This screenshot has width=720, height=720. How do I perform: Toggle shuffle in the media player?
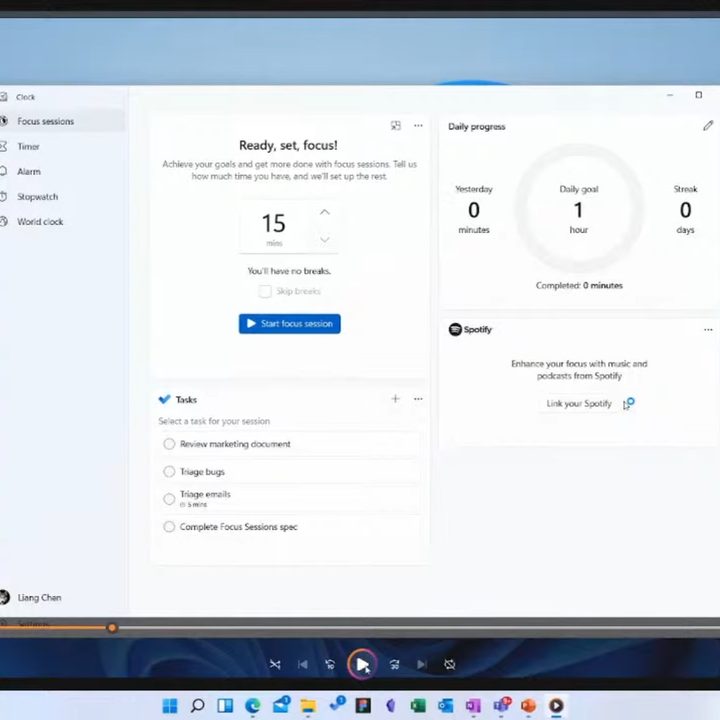click(275, 664)
